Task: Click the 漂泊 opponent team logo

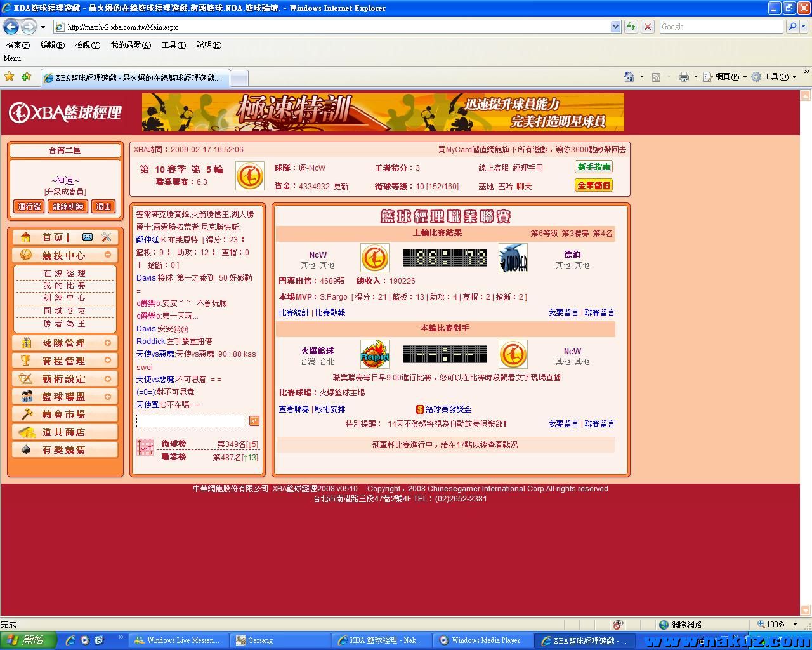Action: click(513, 258)
